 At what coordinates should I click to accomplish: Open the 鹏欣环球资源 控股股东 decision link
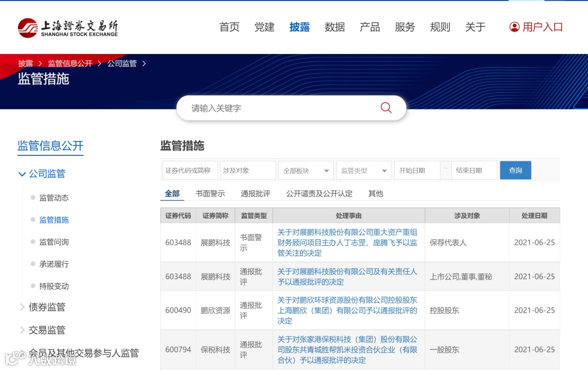(x=347, y=311)
